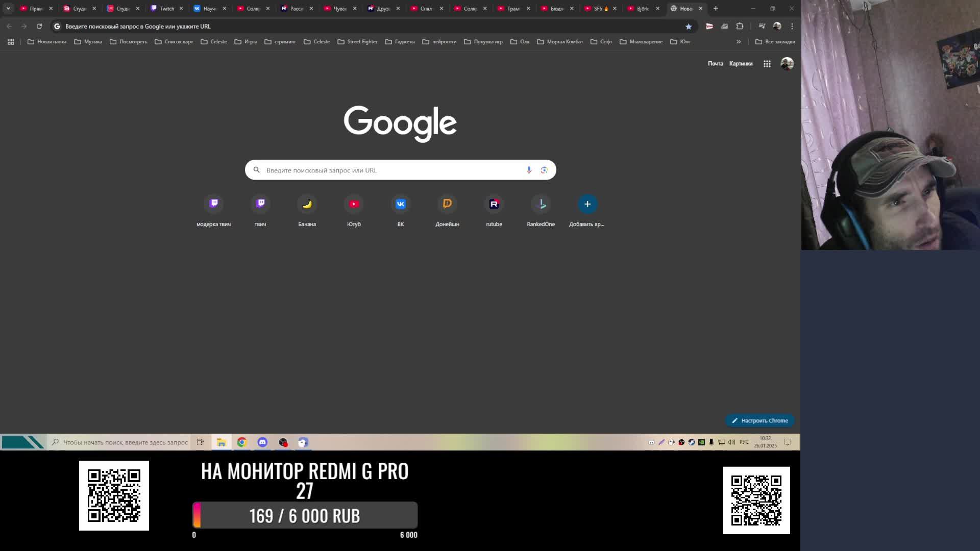980x551 pixels.
Task: Open the VK shortcut tile
Action: pyautogui.click(x=401, y=204)
